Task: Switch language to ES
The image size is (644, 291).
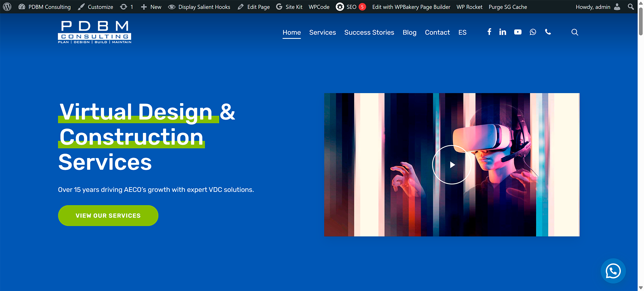Action: coord(462,32)
